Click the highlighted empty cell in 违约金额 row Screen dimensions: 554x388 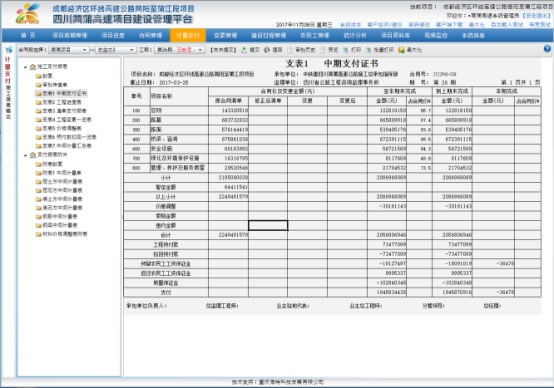[x=268, y=225]
